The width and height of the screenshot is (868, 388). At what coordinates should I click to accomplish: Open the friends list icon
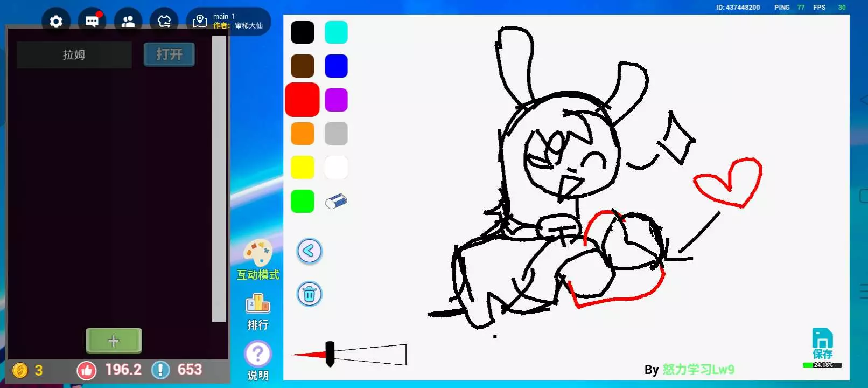[x=128, y=22]
